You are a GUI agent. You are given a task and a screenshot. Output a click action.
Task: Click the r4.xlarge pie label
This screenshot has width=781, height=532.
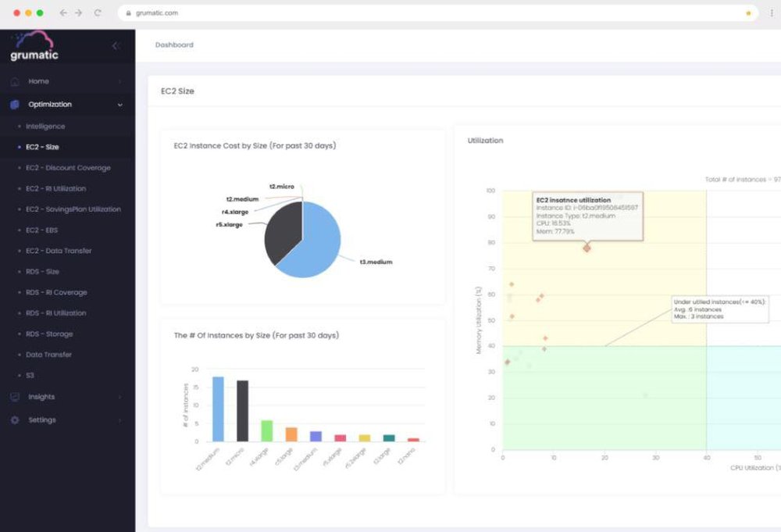(234, 212)
